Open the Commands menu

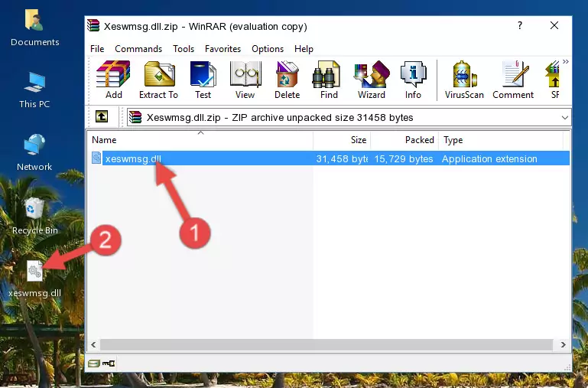[138, 49]
